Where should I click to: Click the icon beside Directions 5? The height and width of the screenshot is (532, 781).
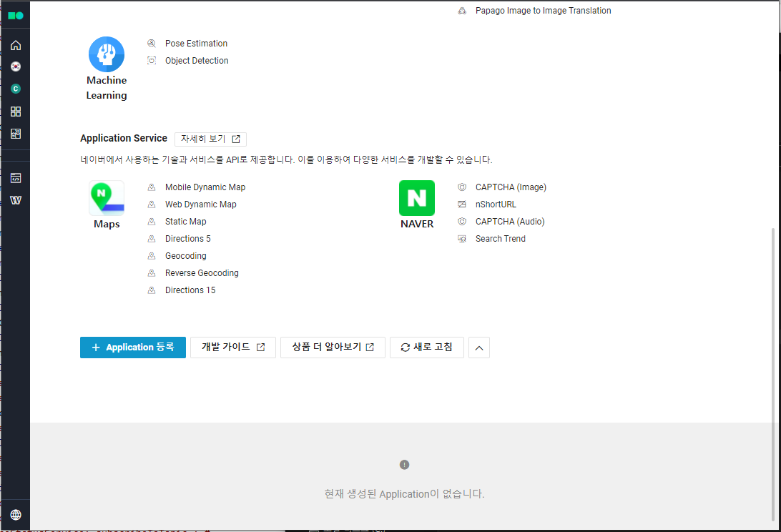152,239
